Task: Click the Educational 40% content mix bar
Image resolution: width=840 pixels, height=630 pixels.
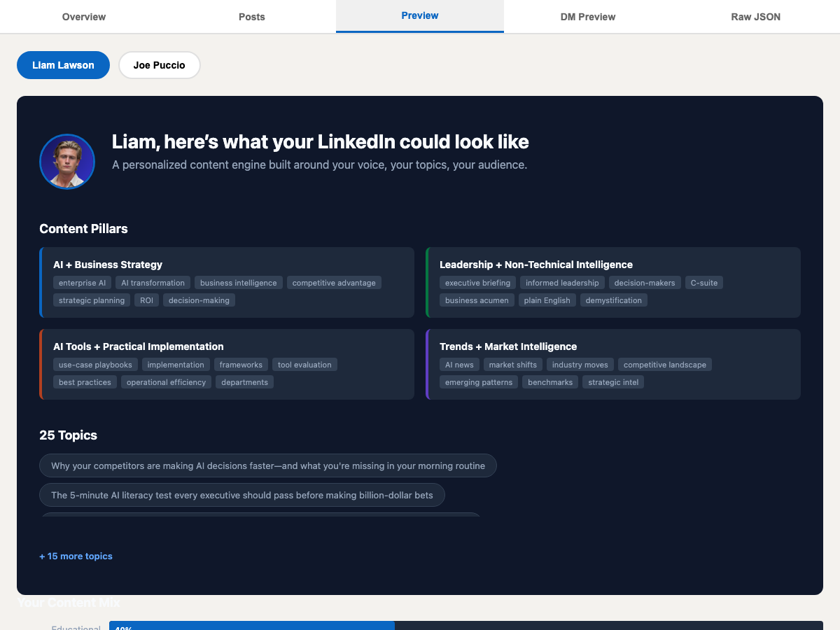Action: pyautogui.click(x=252, y=625)
